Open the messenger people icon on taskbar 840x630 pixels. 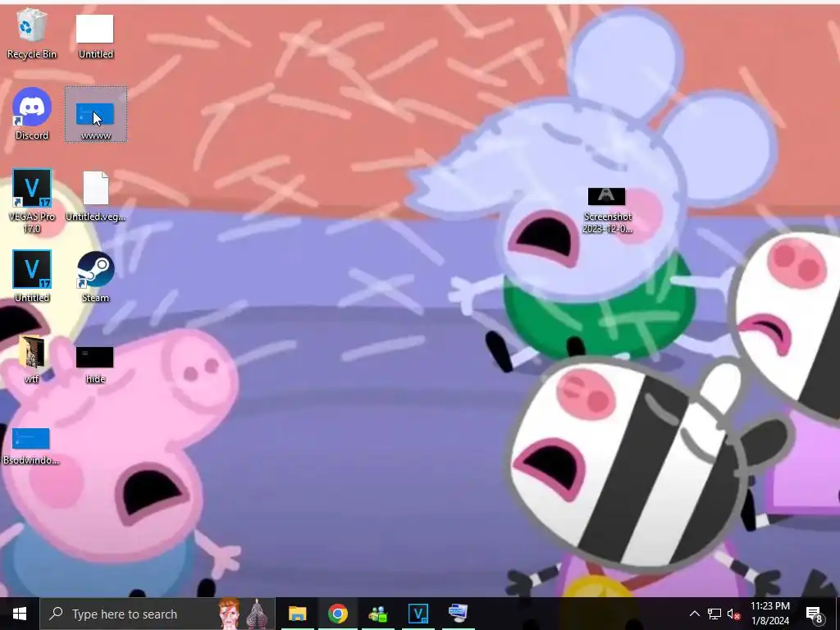pos(377,614)
